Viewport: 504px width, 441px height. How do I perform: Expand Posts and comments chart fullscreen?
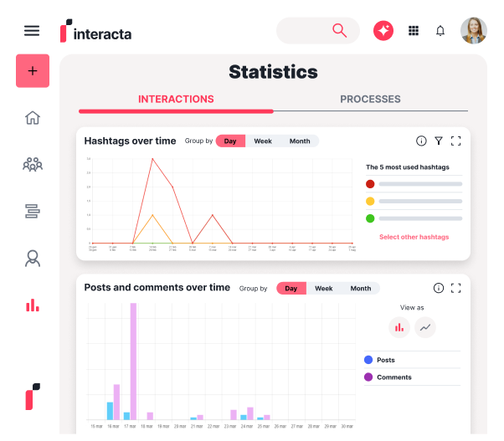pos(456,288)
